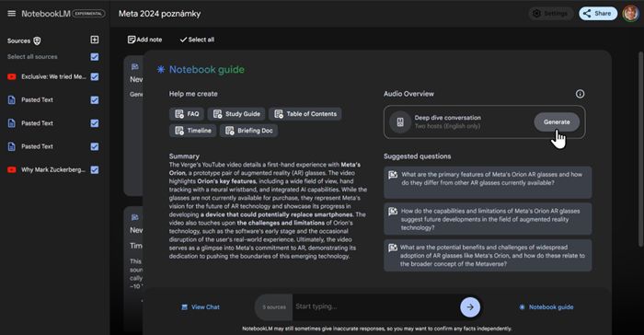Click third suggested question about widespread adoption
Image resolution: width=644 pixels, height=335 pixels.
point(488,256)
